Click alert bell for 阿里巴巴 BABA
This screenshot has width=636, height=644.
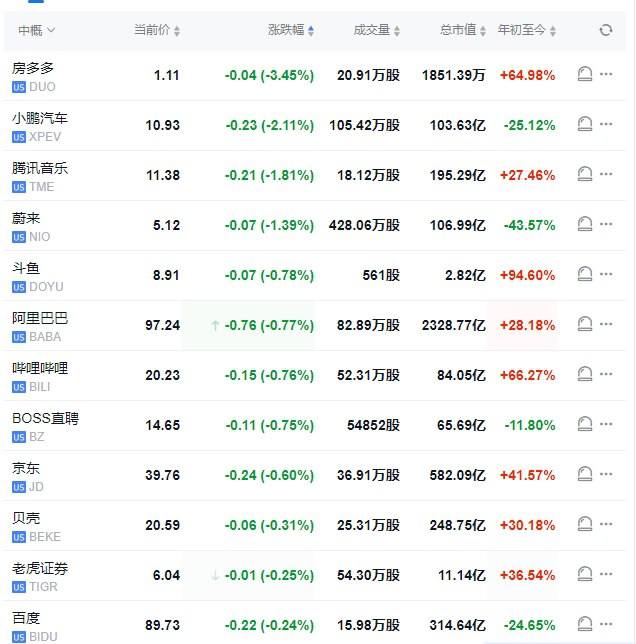pos(585,324)
